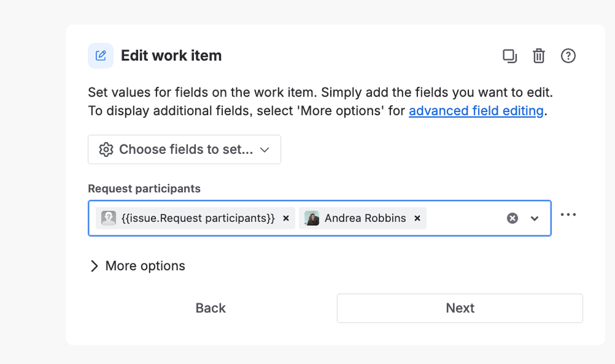
Task: Click the default avatar on the issue smart value
Action: pyautogui.click(x=108, y=218)
